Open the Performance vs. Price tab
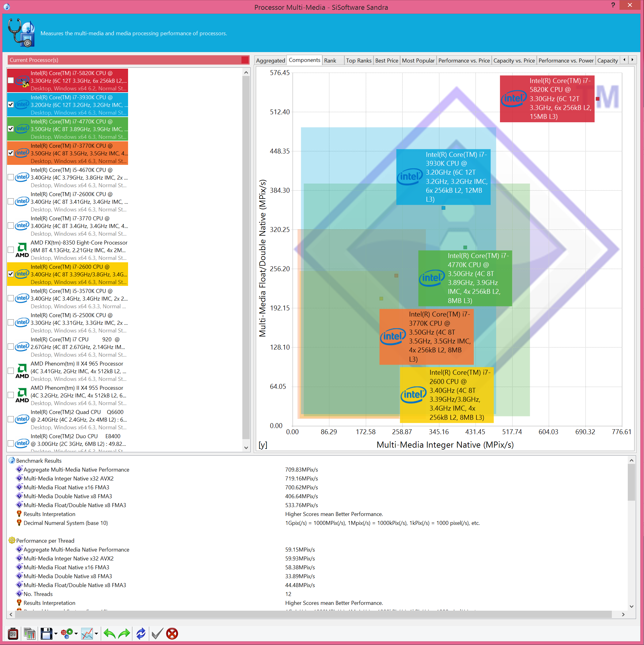644x645 pixels. pos(464,60)
